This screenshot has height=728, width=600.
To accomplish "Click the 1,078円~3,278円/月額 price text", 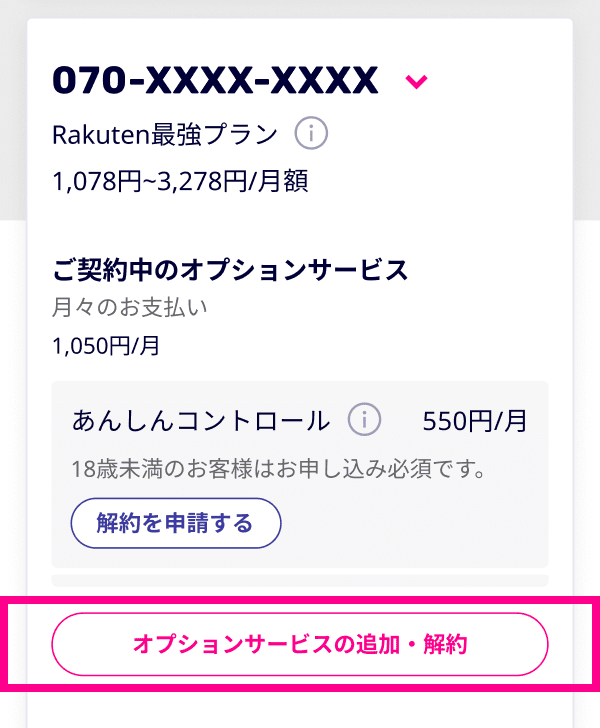I will pos(180,182).
